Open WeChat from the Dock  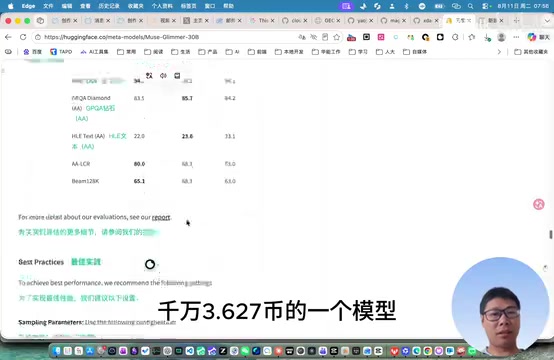click(245, 350)
